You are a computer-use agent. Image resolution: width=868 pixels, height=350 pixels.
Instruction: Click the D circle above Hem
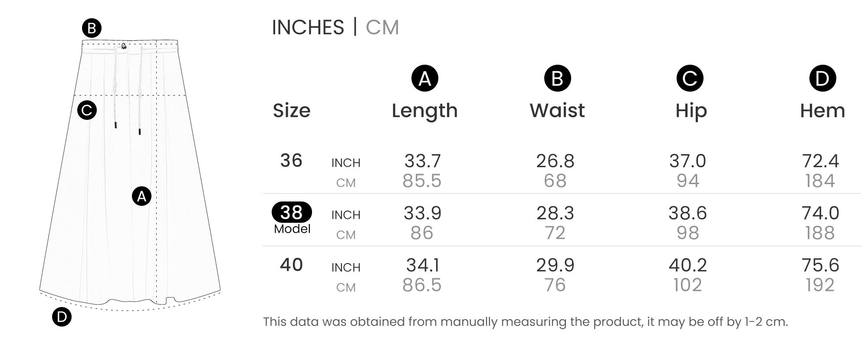pyautogui.click(x=822, y=78)
